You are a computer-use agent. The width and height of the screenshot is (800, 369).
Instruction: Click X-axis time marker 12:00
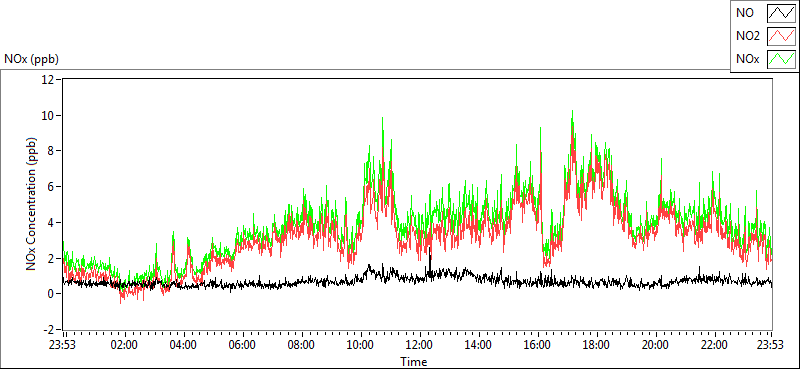click(x=419, y=345)
